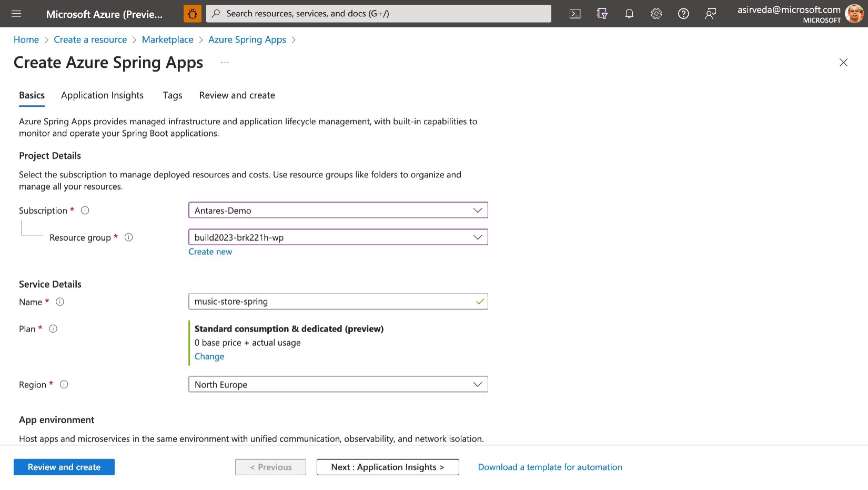Open portal settings gear icon
The image size is (868, 490).
pyautogui.click(x=656, y=14)
